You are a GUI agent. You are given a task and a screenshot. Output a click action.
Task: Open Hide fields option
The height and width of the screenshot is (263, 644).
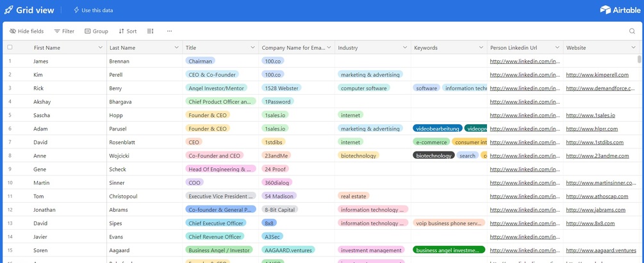(x=27, y=31)
